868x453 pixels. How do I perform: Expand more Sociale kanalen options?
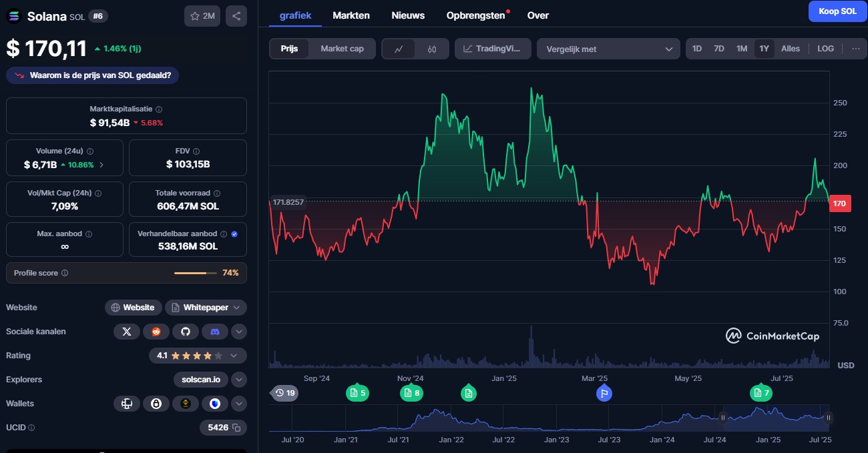pos(239,332)
